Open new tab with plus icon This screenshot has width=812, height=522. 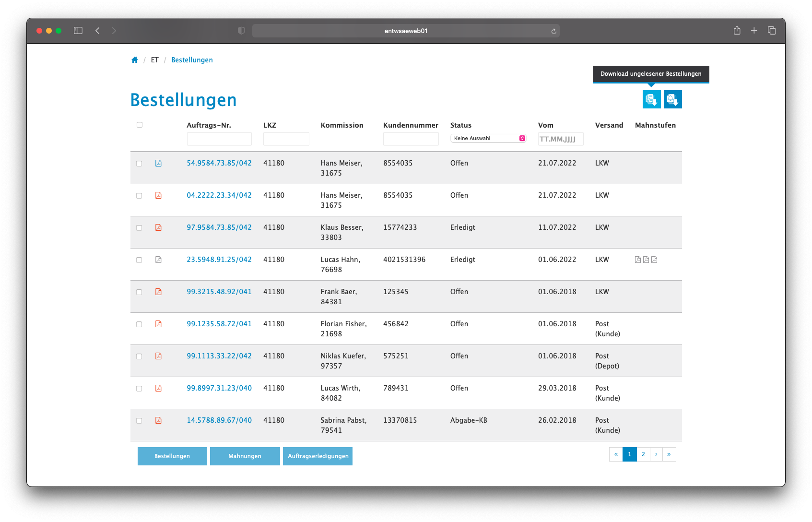(754, 31)
